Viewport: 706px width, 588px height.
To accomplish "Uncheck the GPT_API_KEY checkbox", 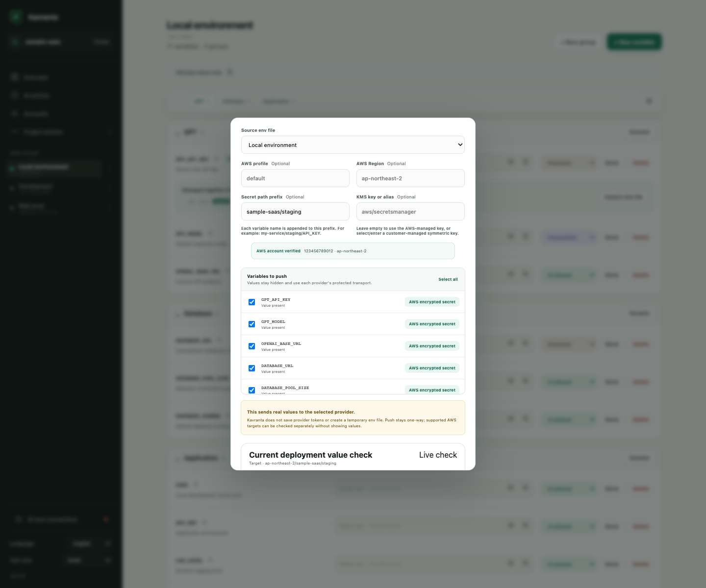I will pos(252,302).
